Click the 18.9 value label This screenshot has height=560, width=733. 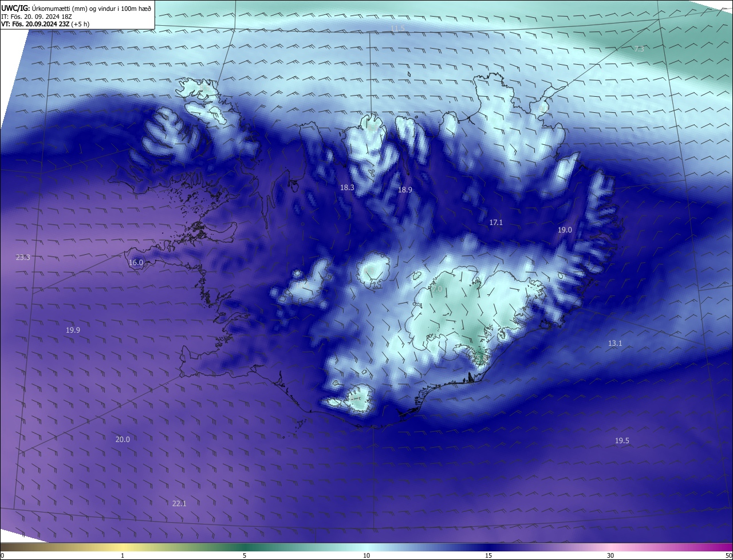pyautogui.click(x=405, y=190)
